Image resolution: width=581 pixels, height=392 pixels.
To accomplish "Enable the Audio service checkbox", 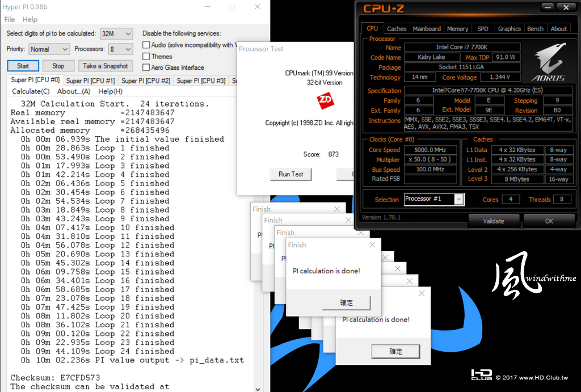I will pos(146,45).
